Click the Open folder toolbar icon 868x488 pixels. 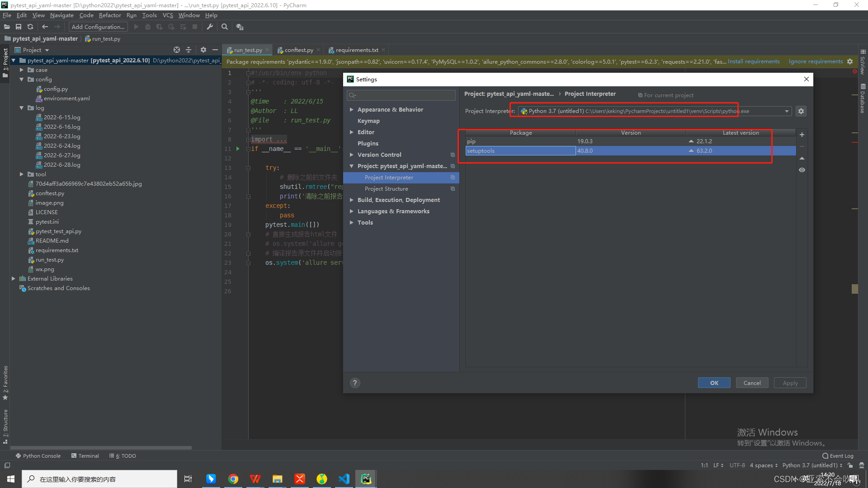pos(7,27)
